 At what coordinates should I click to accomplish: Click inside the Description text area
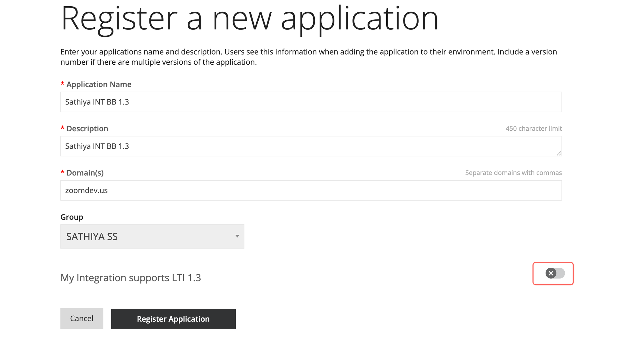click(311, 146)
